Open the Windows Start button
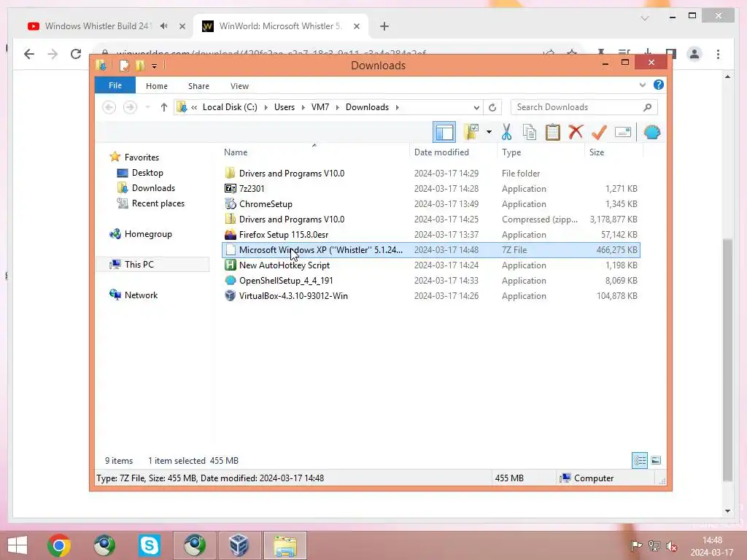Viewport: 747px width, 560px height. pyautogui.click(x=18, y=545)
